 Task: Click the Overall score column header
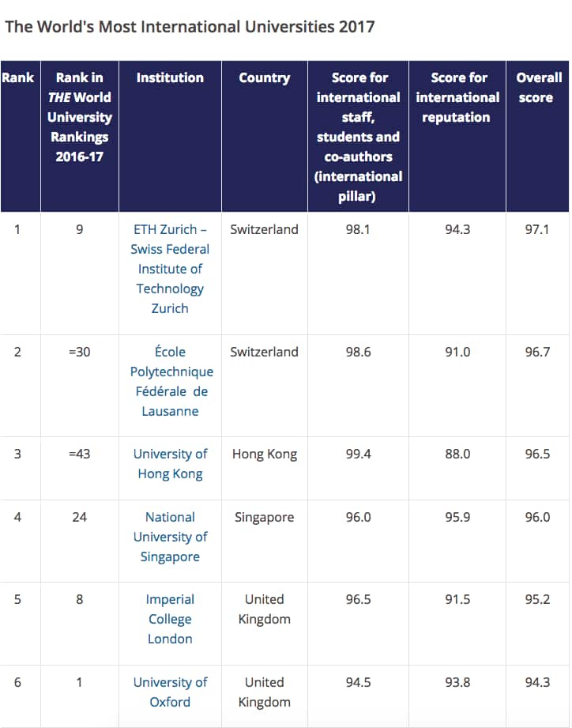(x=539, y=88)
